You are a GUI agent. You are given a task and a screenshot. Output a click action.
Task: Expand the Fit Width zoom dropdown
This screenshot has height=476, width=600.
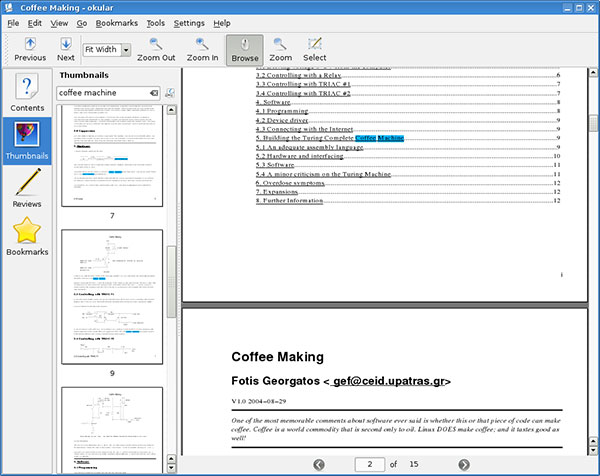coord(126,50)
